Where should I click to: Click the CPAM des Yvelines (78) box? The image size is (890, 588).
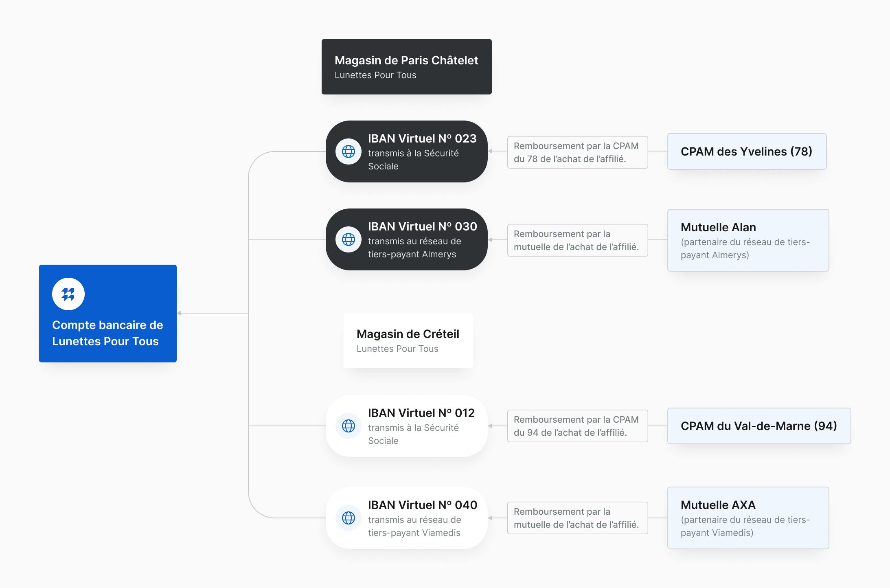[x=747, y=151]
